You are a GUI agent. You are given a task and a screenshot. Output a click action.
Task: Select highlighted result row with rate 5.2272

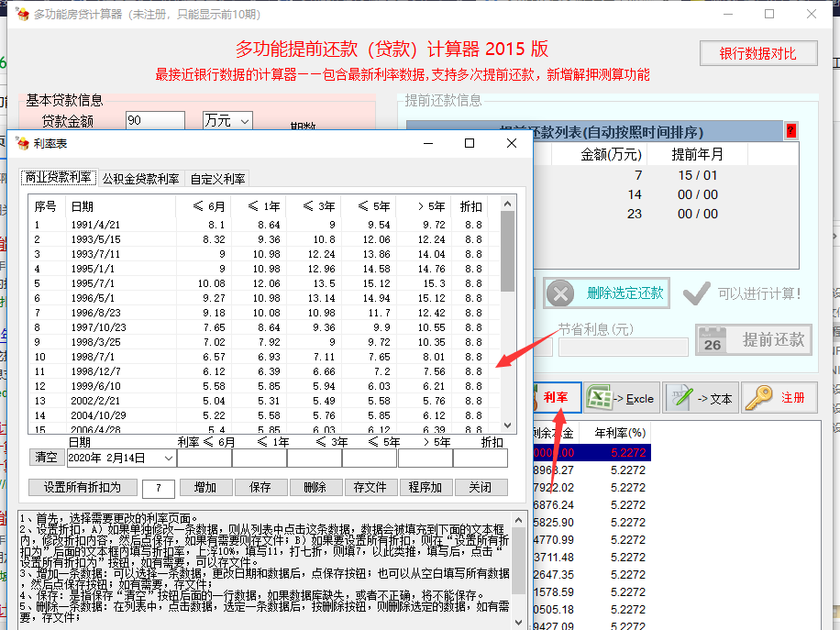pyautogui.click(x=592, y=453)
